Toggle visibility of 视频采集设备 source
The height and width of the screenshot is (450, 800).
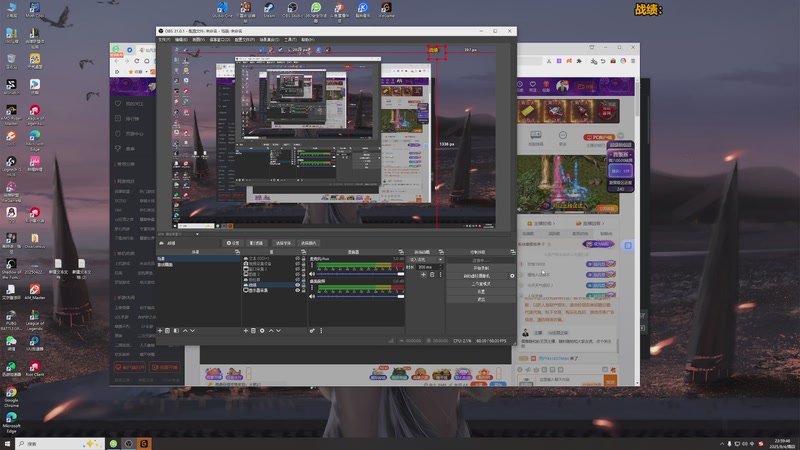click(297, 264)
